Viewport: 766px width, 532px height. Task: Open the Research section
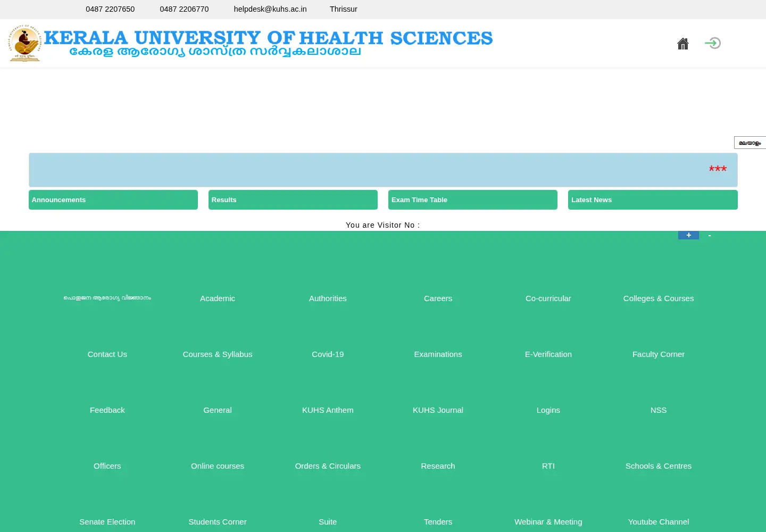point(438,466)
